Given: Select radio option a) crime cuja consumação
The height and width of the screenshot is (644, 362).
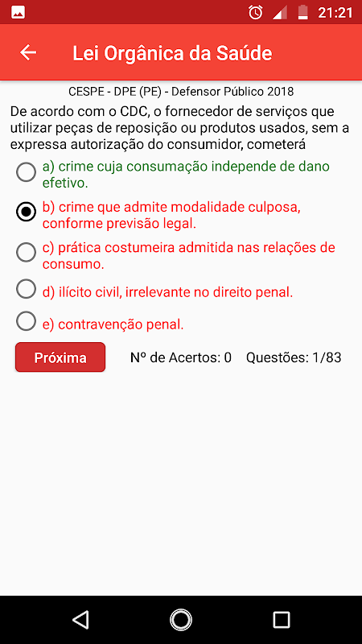Looking at the screenshot, I should (x=26, y=172).
